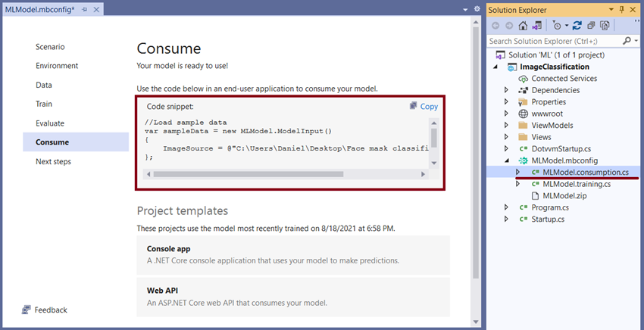Expand the Dependencies node
The height and width of the screenshot is (330, 644).
point(506,90)
